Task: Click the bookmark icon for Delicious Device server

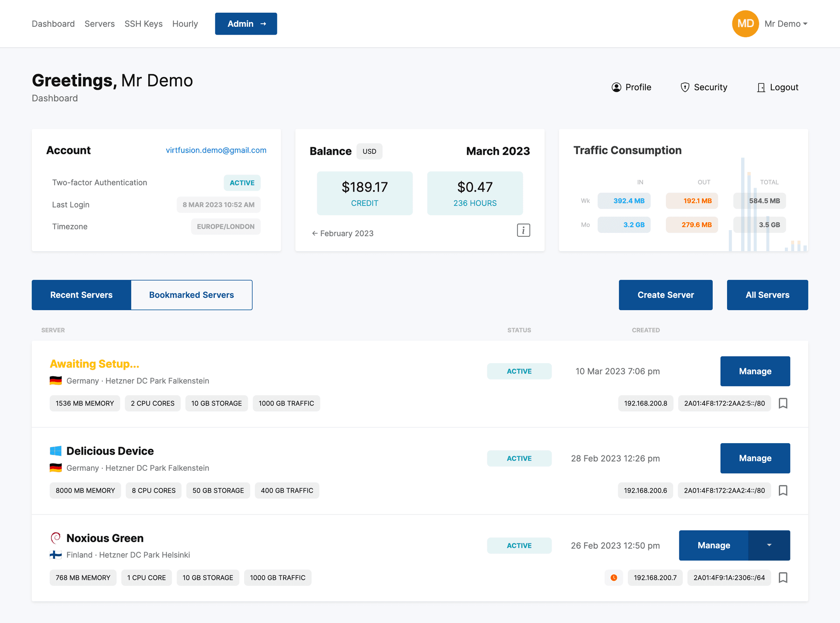Action: [x=783, y=490]
